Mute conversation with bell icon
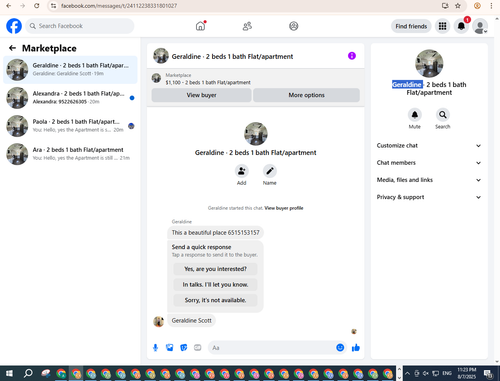The height and width of the screenshot is (381, 500). tap(415, 115)
